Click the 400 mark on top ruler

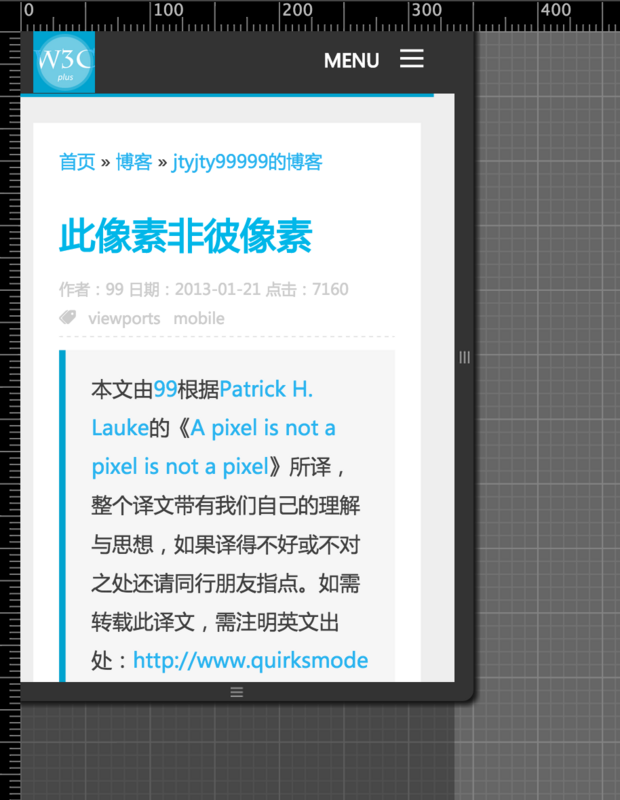click(556, 10)
